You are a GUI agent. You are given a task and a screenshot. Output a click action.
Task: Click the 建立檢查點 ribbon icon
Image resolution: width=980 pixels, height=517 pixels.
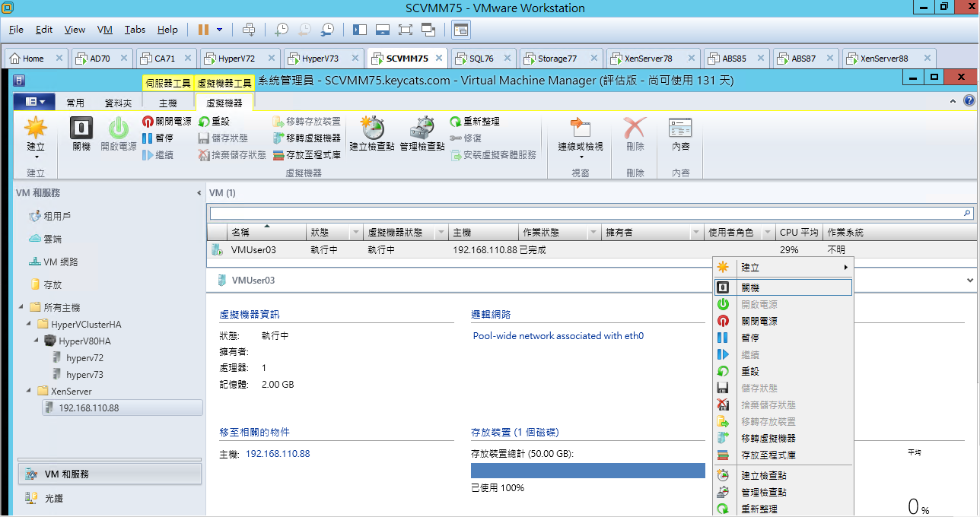coord(372,135)
